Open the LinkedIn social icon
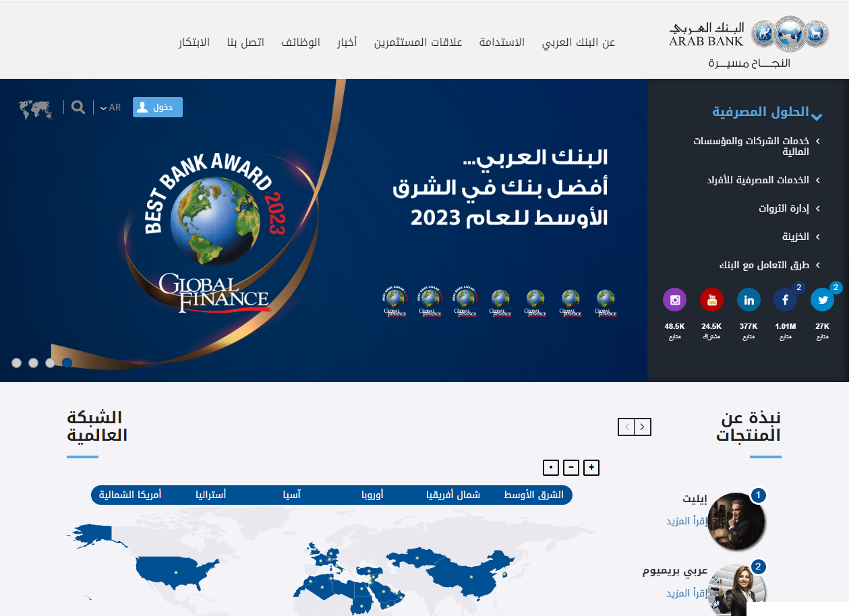 (749, 299)
